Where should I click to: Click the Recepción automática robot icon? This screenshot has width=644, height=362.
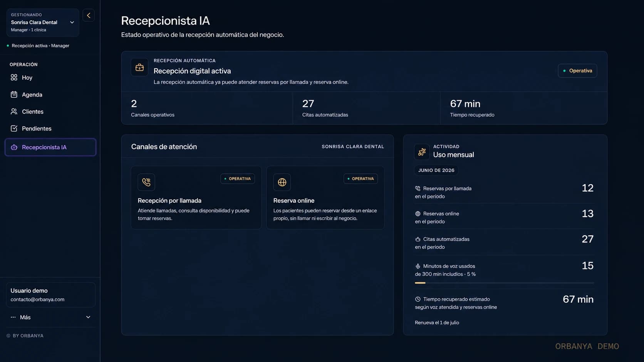(139, 68)
